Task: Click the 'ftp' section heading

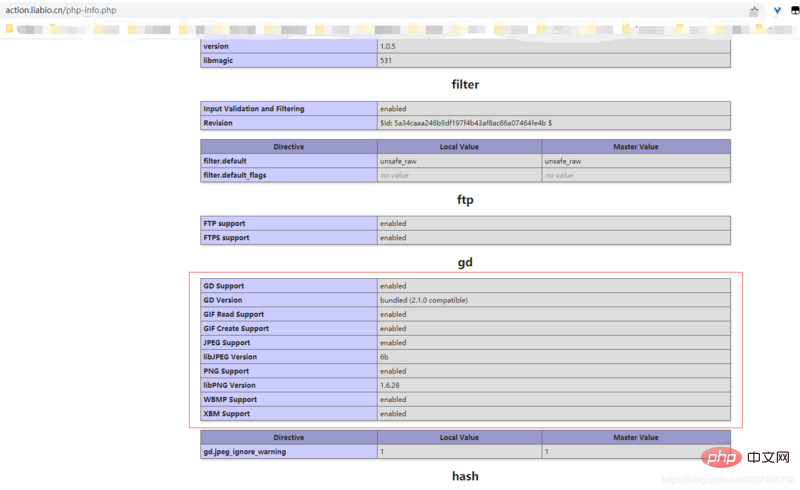Action: (x=465, y=200)
